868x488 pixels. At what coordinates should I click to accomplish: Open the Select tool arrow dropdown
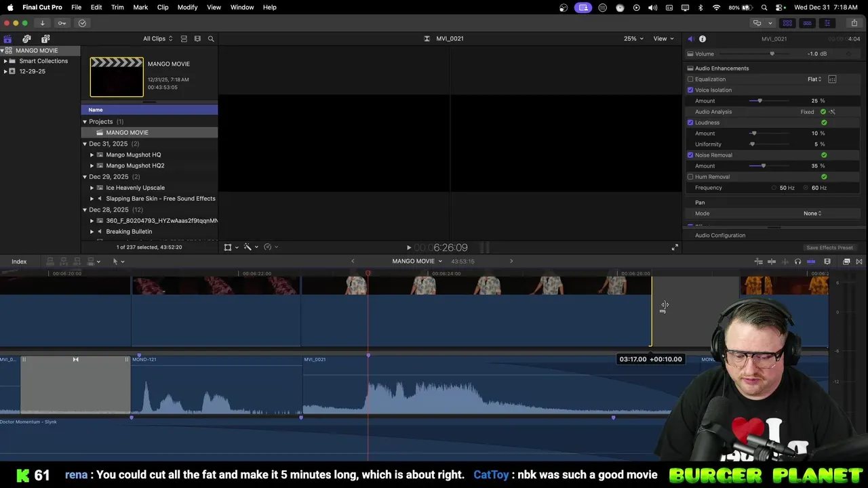[118, 262]
